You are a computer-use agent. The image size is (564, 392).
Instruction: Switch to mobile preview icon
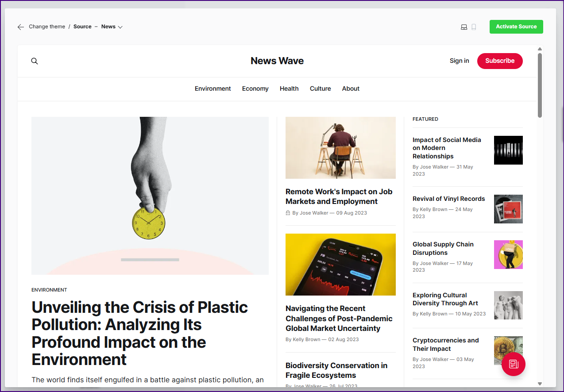474,27
